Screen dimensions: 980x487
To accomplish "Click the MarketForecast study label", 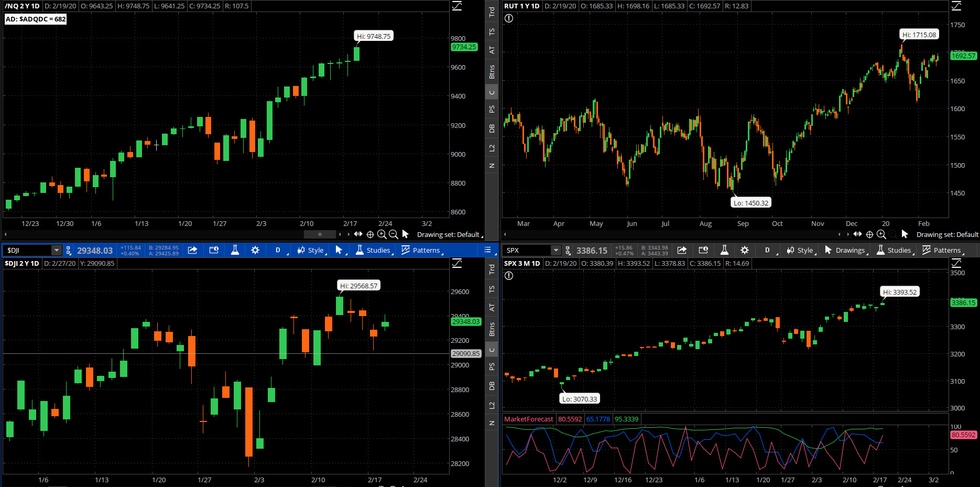I will [528, 419].
